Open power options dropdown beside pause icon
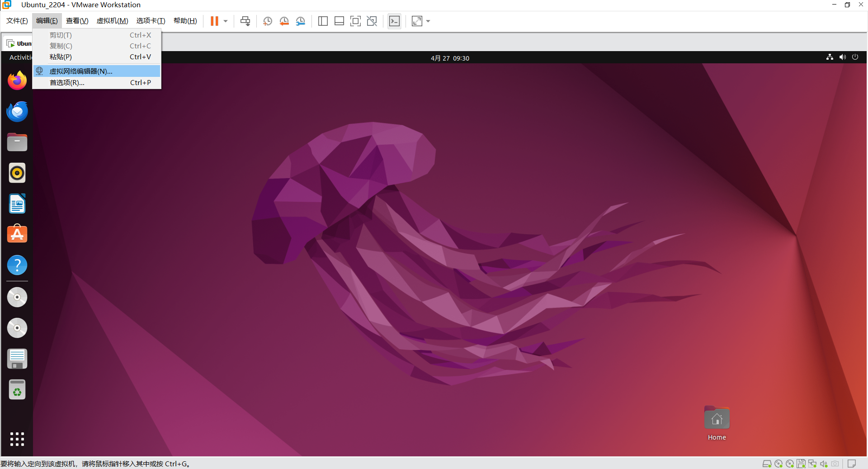This screenshot has height=469, width=868. (x=226, y=21)
